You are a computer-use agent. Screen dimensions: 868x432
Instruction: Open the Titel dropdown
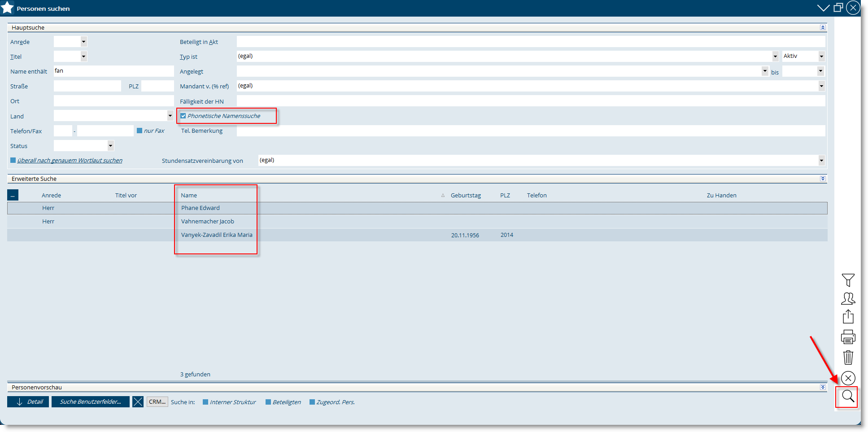click(x=83, y=57)
